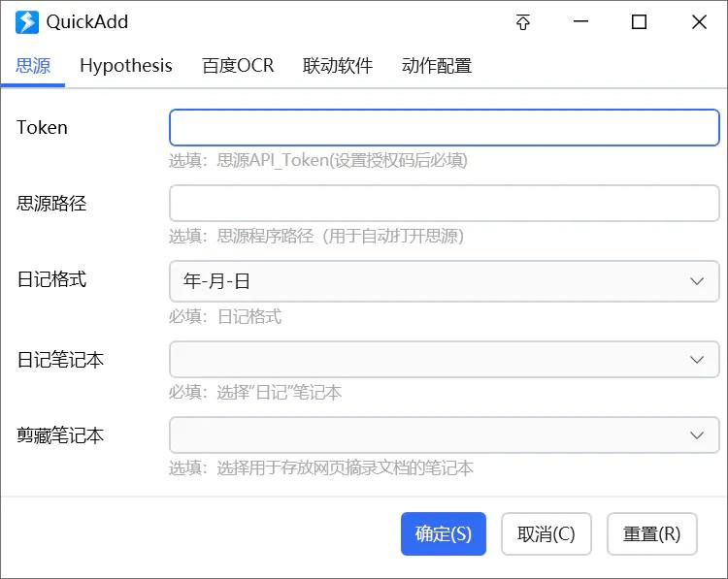Click the 思源路径 label
The height and width of the screenshot is (579, 728).
[x=51, y=204]
